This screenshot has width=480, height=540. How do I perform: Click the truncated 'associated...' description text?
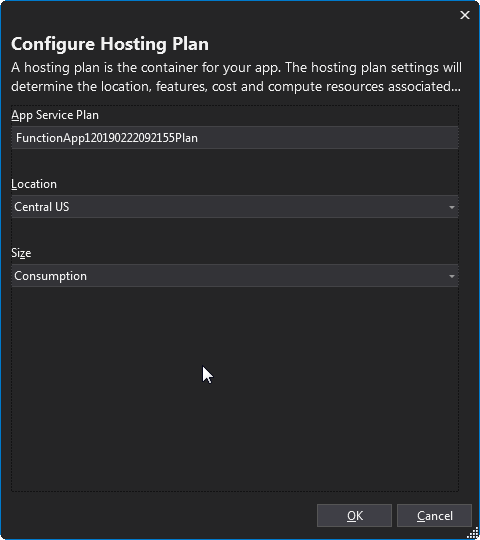pos(424,86)
